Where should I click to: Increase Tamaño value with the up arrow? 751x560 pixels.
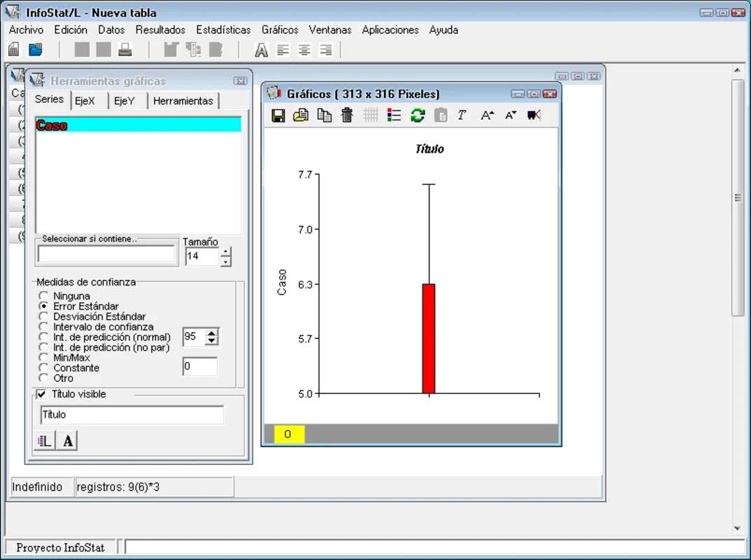(x=226, y=252)
